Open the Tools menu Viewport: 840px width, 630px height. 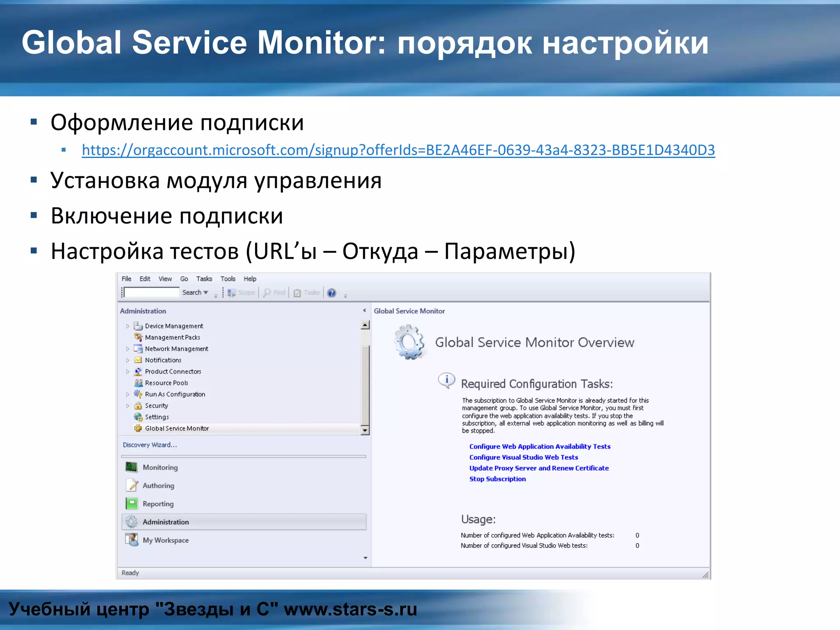tap(228, 279)
